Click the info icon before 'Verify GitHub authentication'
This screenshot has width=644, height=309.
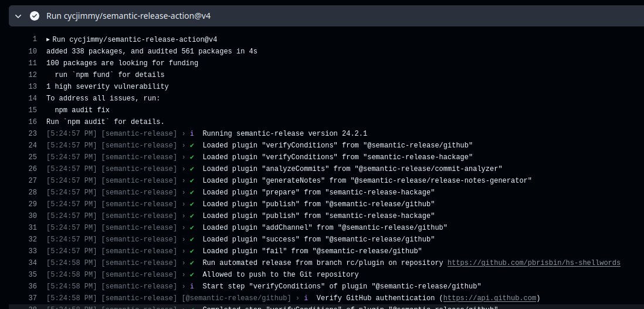pyautogui.click(x=306, y=298)
